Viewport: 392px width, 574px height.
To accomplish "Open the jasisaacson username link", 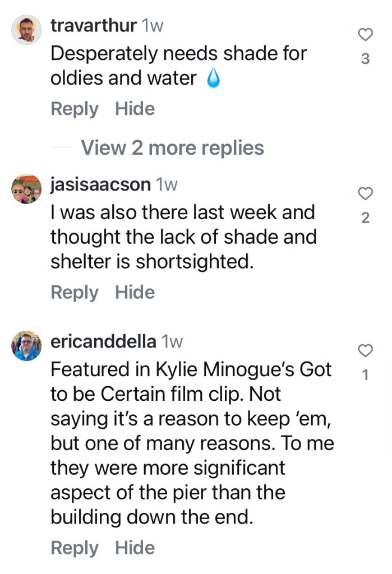I will click(100, 184).
